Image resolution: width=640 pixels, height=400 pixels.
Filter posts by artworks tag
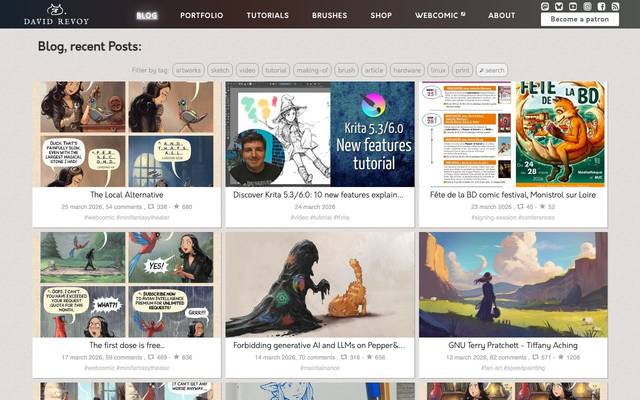[188, 70]
